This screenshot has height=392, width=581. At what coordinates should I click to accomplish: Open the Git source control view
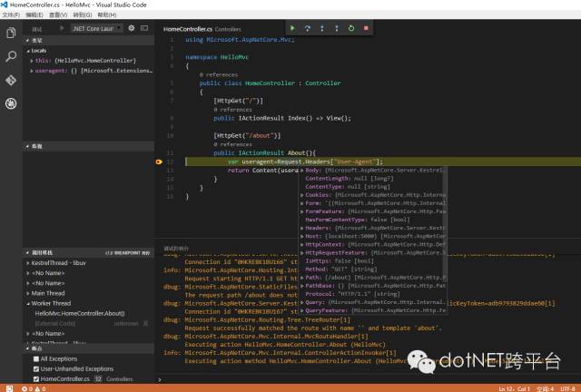pos(11,80)
